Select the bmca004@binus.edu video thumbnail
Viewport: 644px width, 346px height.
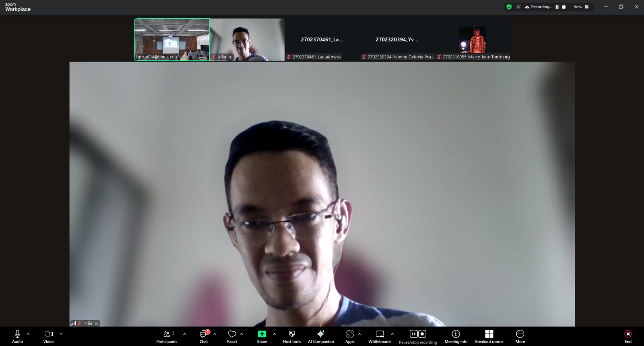click(x=172, y=39)
